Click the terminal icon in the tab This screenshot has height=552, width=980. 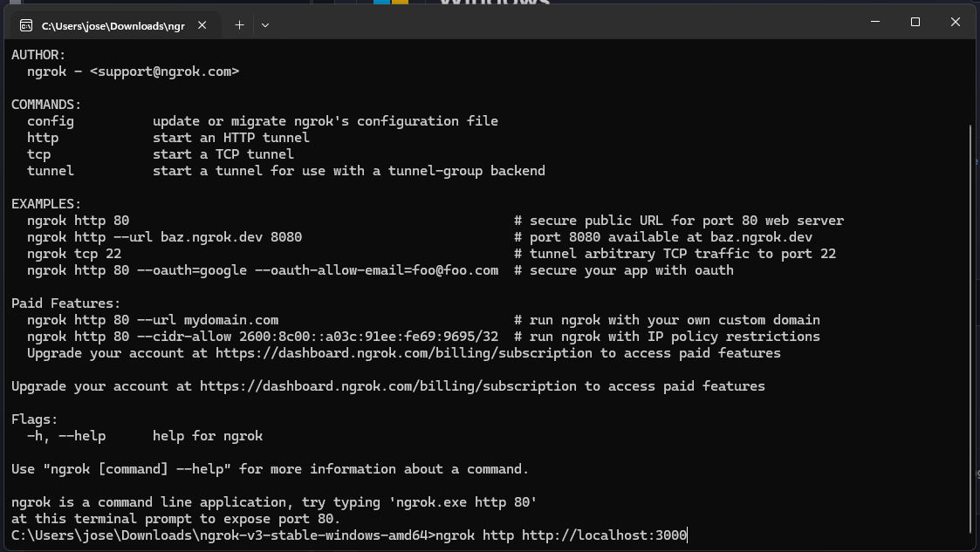point(25,25)
